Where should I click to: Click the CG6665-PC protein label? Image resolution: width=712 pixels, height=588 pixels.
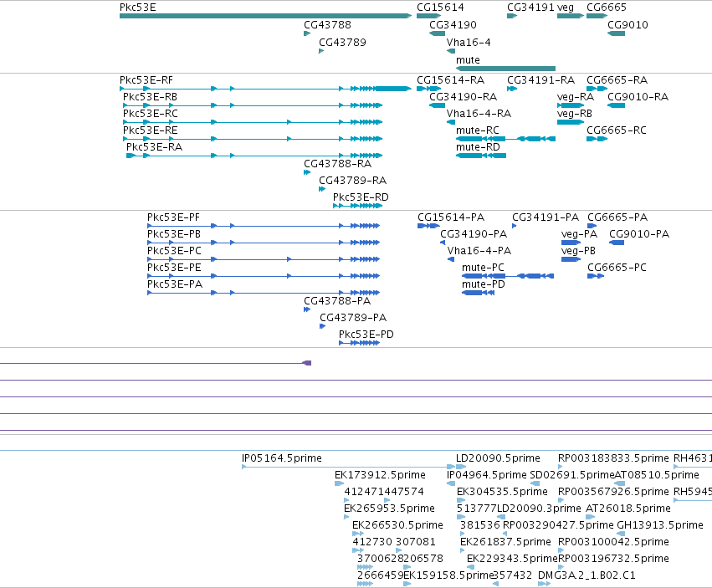point(617,268)
